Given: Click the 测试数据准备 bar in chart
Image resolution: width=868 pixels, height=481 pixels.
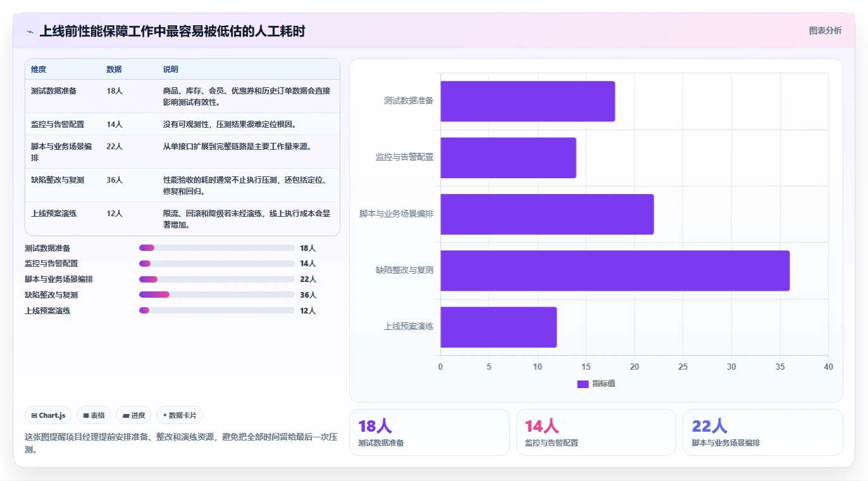Looking at the screenshot, I should tap(528, 101).
